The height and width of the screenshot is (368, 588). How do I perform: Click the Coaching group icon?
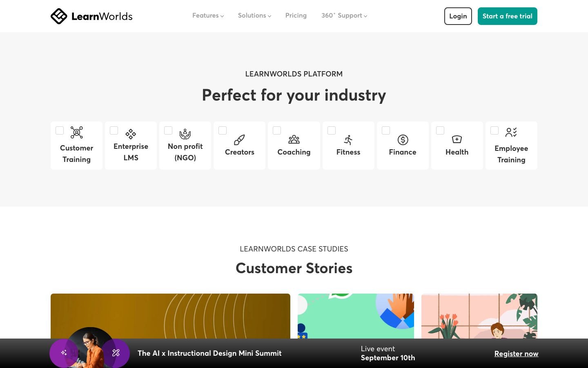[294, 140]
